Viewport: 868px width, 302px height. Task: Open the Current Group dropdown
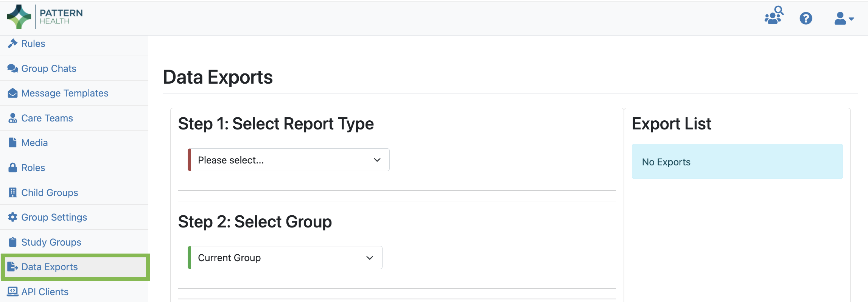(x=285, y=258)
